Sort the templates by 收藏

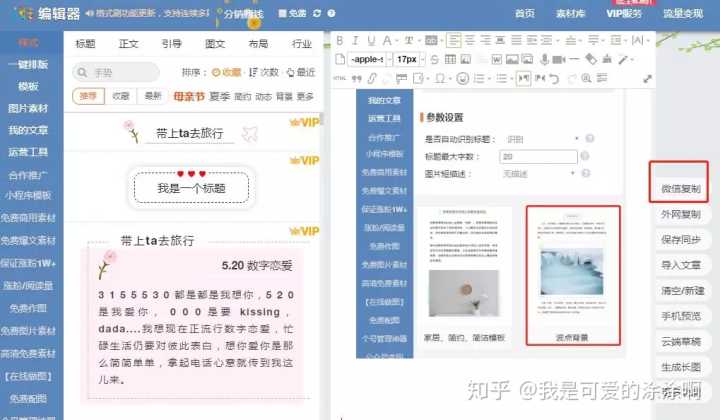(x=225, y=72)
